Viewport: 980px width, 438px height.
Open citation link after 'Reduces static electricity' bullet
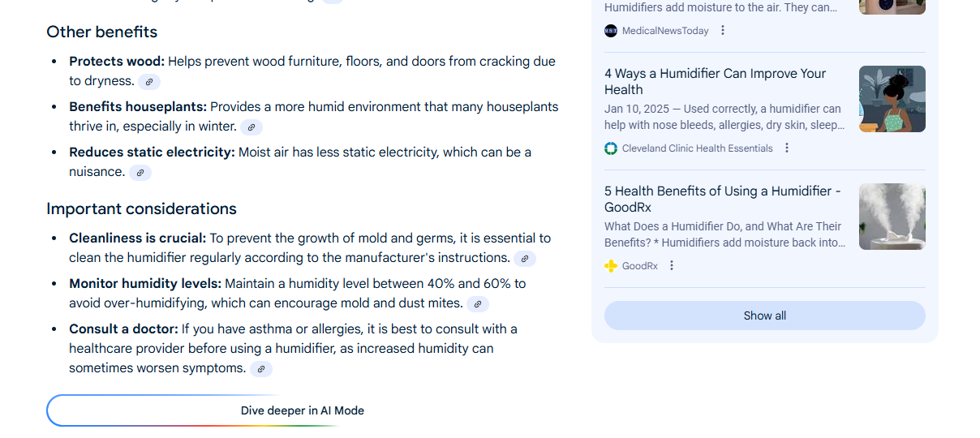coord(140,173)
